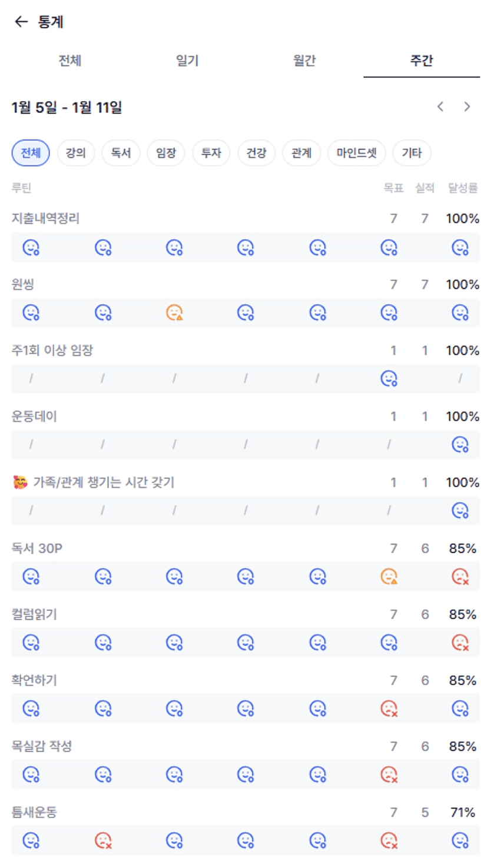This screenshot has height=868, width=487.
Task: Open the 일기 tab
Action: tap(187, 61)
